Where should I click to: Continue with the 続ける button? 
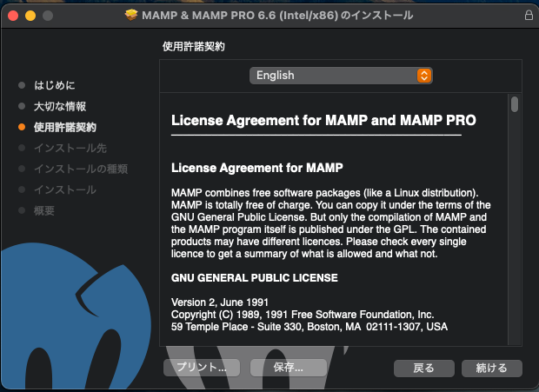pyautogui.click(x=491, y=368)
